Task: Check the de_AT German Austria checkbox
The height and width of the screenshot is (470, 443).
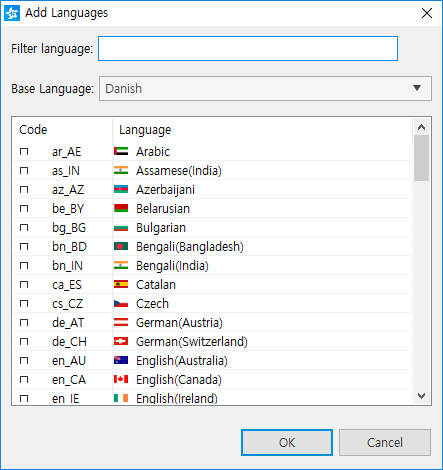Action: coord(24,323)
